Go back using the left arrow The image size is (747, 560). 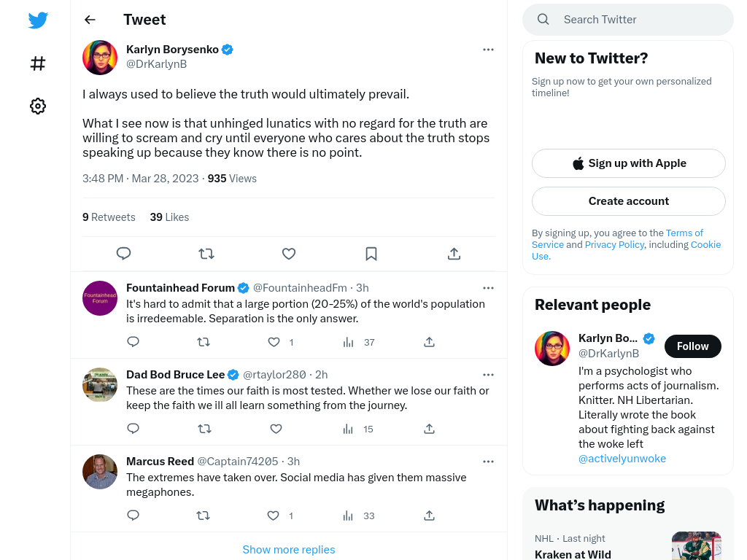point(90,20)
